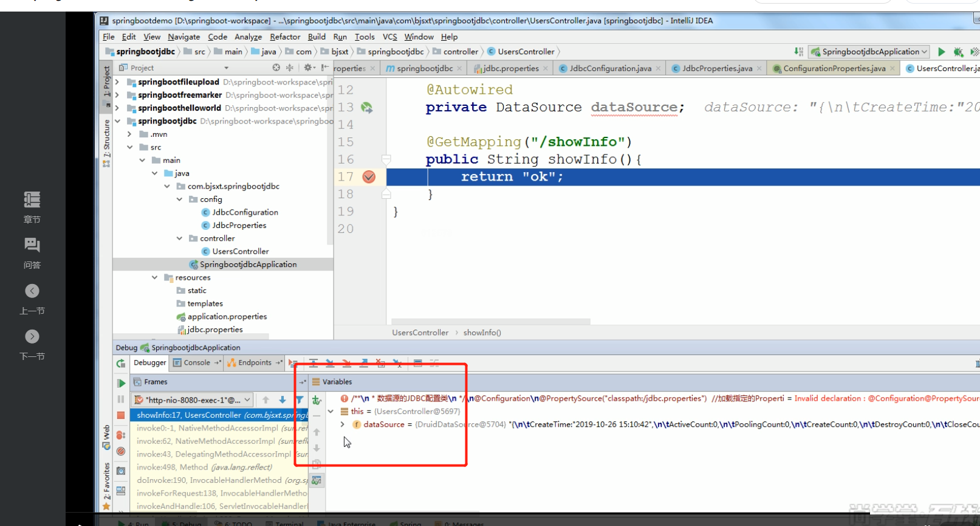Collapse the springbootjdbc module
Image resolution: width=980 pixels, height=526 pixels.
click(117, 121)
